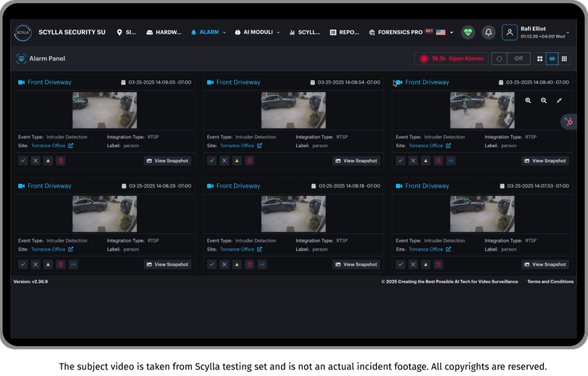View Snapshot for the 14:09:05 alarm
588x376 pixels.
(x=167, y=161)
